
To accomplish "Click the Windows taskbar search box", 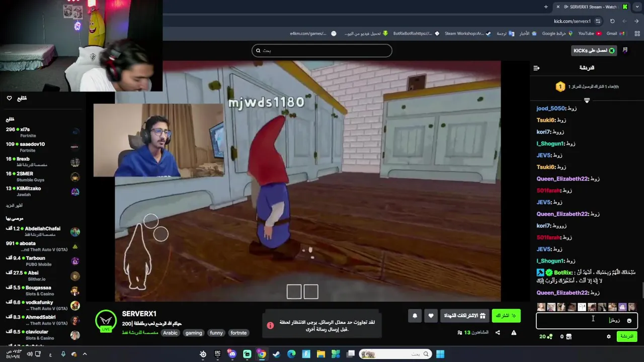I will point(396,354).
